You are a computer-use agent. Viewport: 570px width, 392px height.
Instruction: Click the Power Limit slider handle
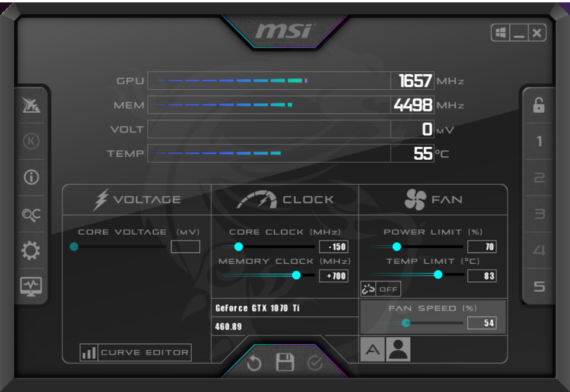coord(397,247)
